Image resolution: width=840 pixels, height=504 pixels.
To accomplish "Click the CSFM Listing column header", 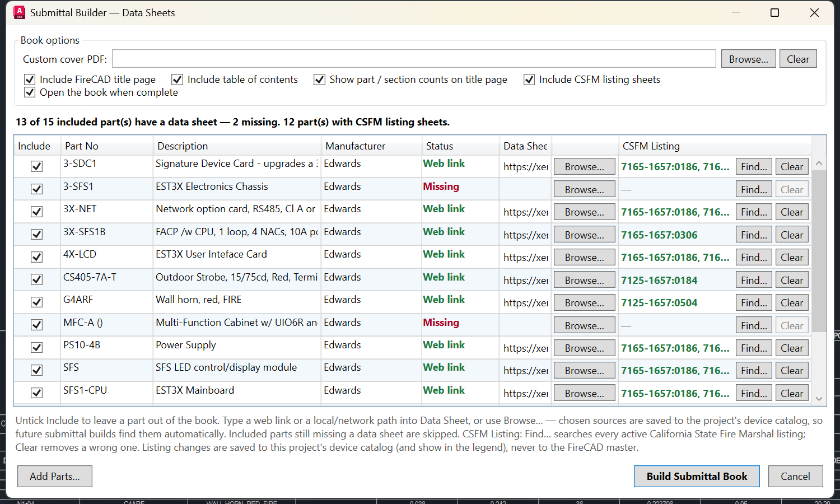I will click(715, 146).
